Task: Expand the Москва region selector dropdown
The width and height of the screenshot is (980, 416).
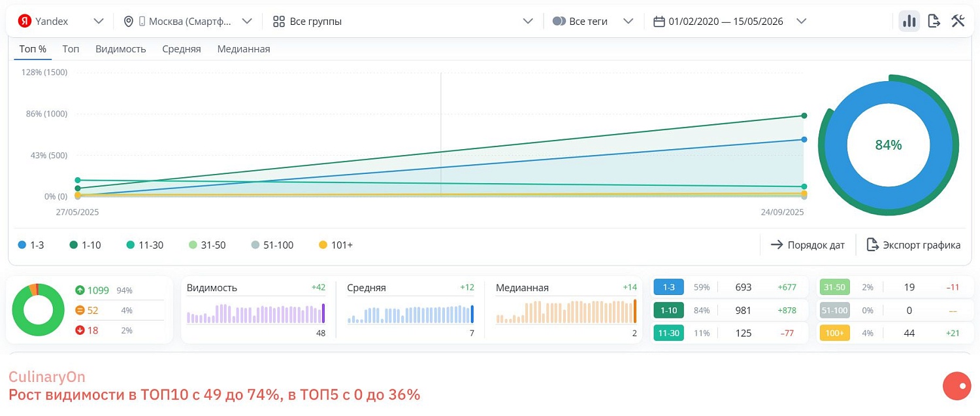Action: [247, 20]
